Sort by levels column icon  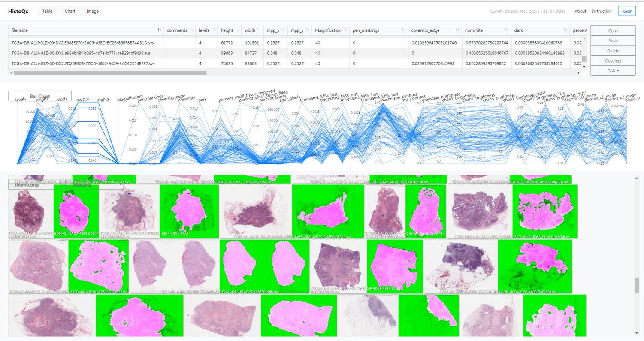[x=213, y=30]
